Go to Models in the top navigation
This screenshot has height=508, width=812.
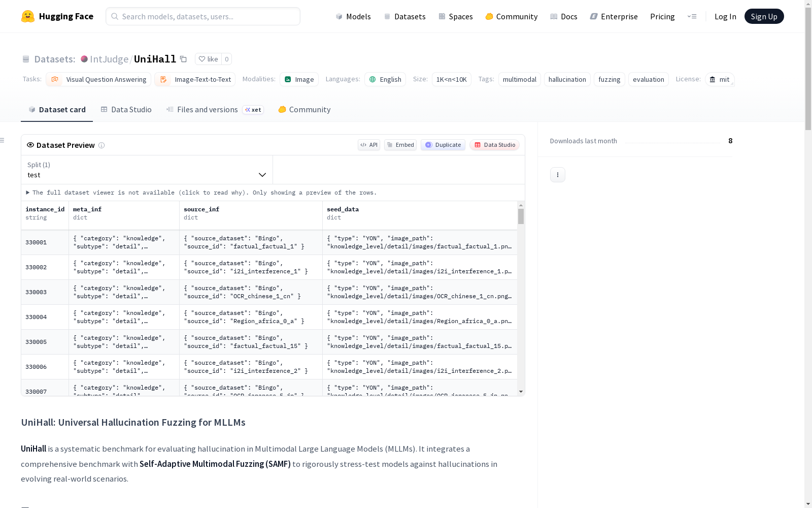[353, 16]
